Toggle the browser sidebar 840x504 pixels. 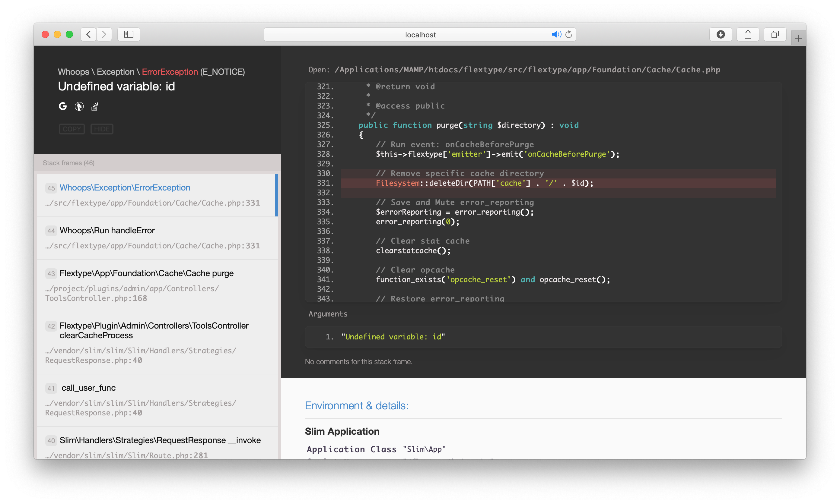(128, 34)
